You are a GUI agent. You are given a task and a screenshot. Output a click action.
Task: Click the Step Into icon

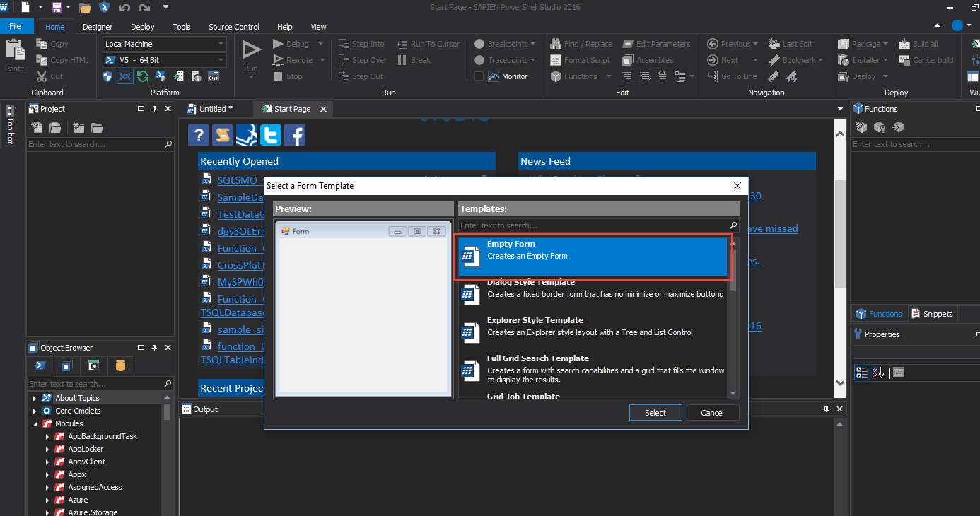point(344,44)
